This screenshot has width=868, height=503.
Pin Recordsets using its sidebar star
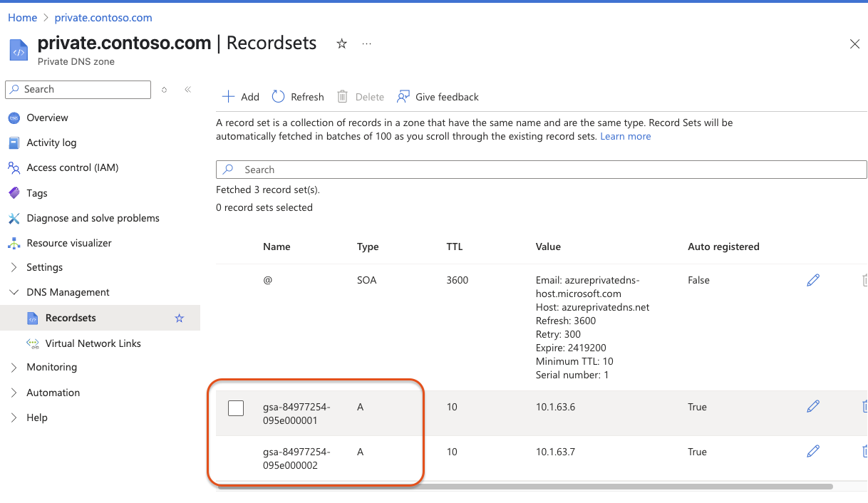(180, 318)
